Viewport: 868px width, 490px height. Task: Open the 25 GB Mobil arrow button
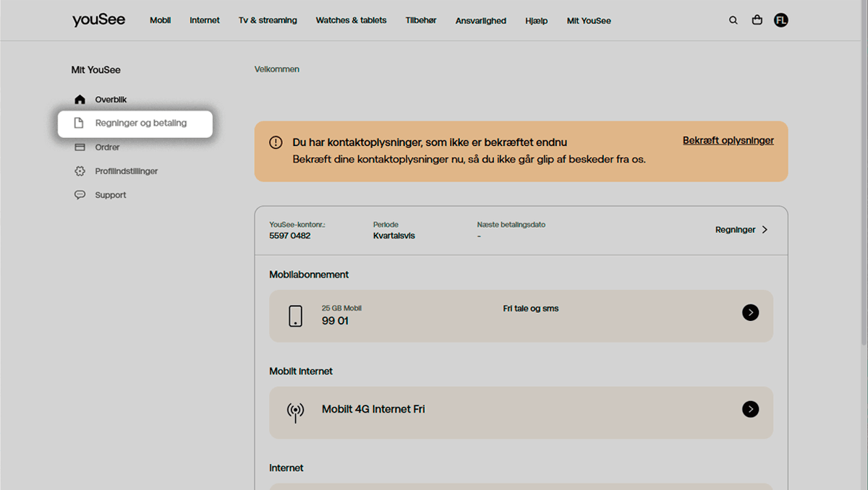point(750,312)
